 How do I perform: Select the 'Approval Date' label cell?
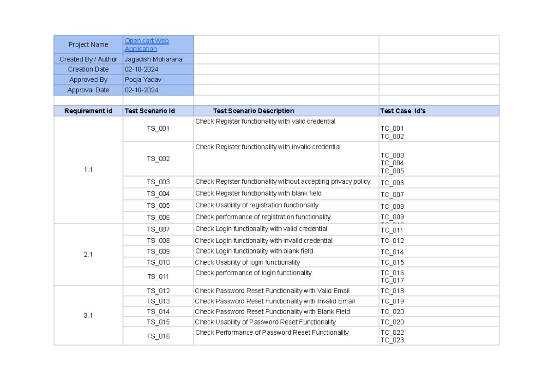(88, 90)
